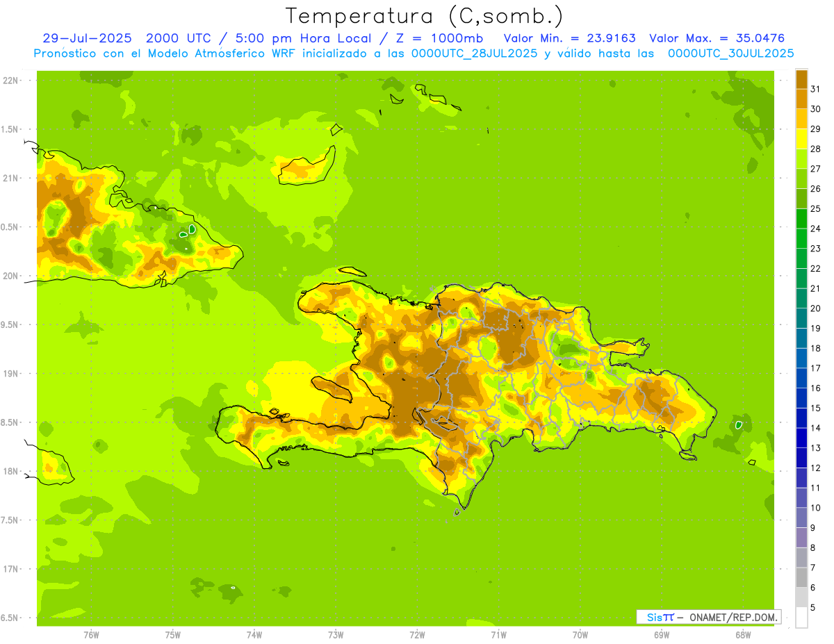Click the '72W' longitude axis label

click(x=417, y=635)
